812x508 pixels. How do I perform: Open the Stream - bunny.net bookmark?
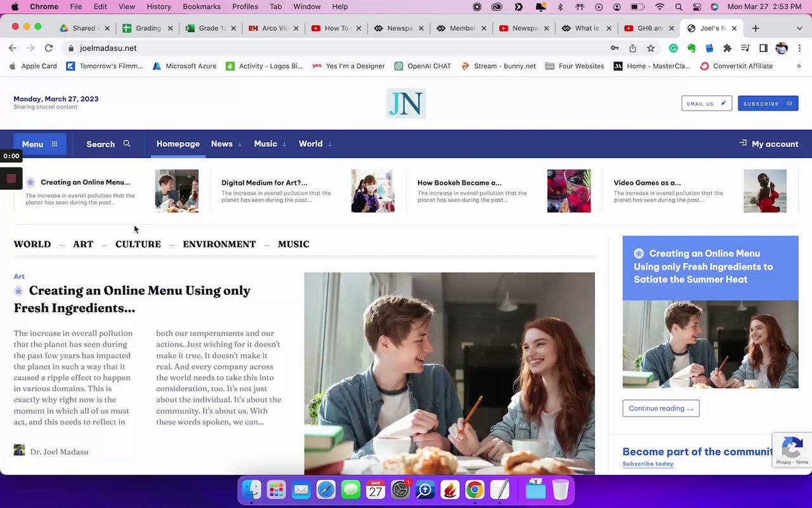coord(499,66)
